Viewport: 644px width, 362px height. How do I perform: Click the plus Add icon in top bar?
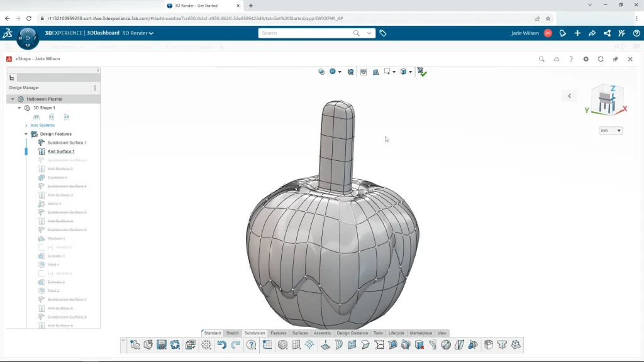577,33
